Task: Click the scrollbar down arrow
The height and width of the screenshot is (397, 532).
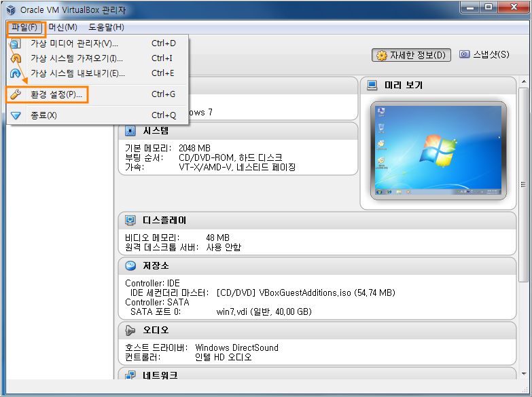Action: pyautogui.click(x=524, y=374)
